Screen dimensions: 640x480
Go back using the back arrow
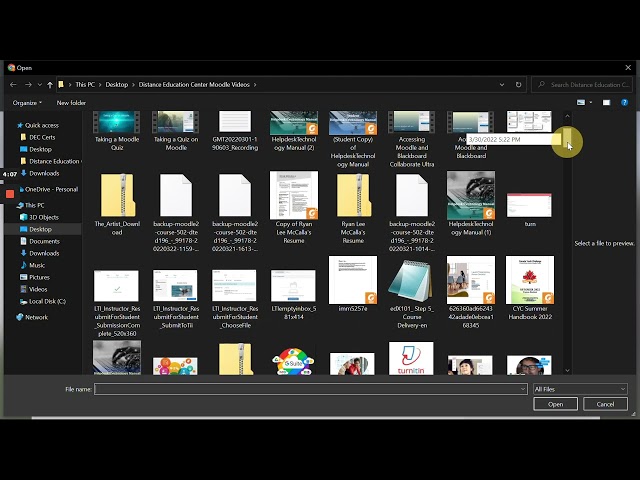click(x=13, y=84)
